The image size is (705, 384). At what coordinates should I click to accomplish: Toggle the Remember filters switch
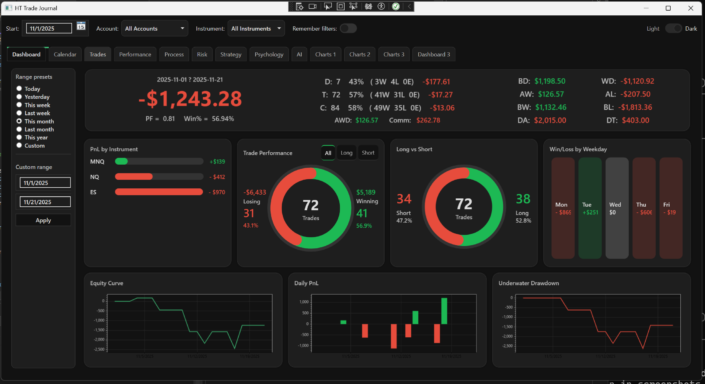(x=348, y=28)
